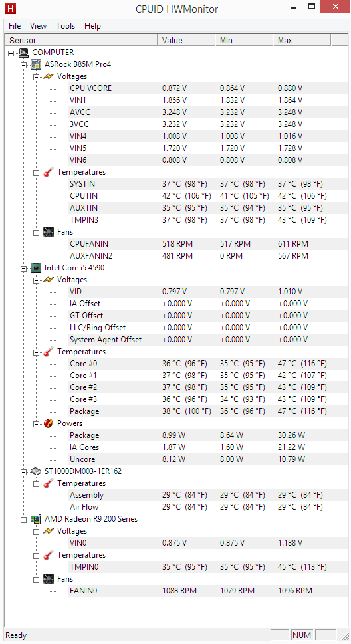Click the COMPUTER root node icon
351x644 pixels.
[x=24, y=53]
